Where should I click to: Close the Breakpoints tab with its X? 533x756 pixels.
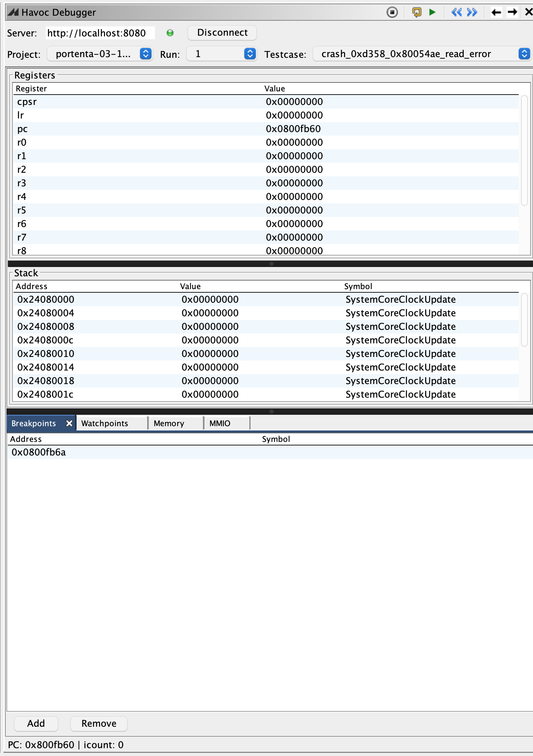(69, 423)
